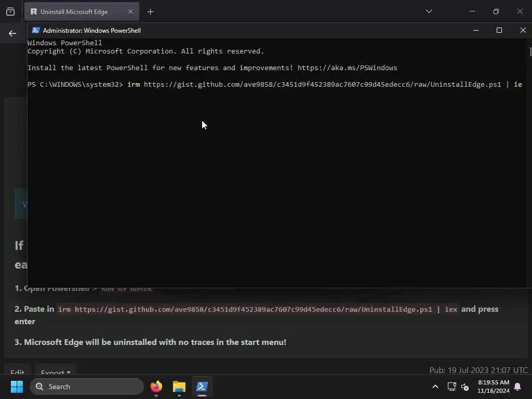
Task: Click the irm command line in PowerShell
Action: (x=324, y=84)
